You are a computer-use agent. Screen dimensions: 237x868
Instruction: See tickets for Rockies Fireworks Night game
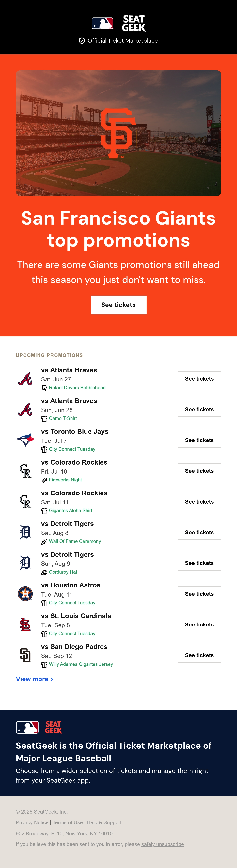[199, 471]
